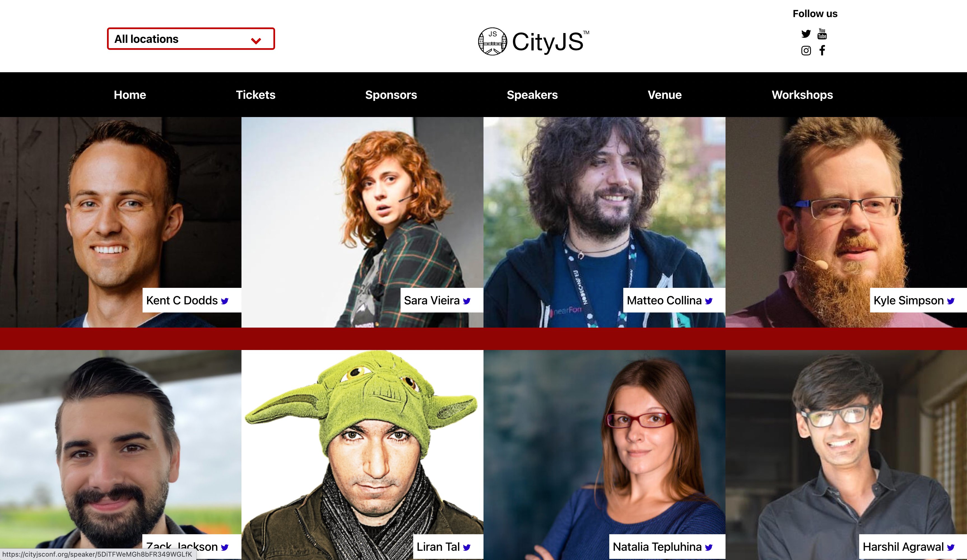Viewport: 967px width, 560px height.
Task: Open CityJS YouTube channel icon
Action: pyautogui.click(x=822, y=34)
